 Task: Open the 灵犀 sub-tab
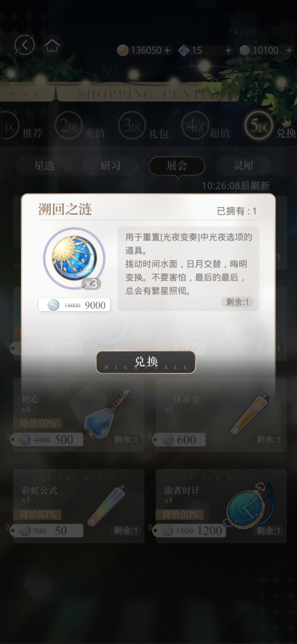(x=243, y=166)
